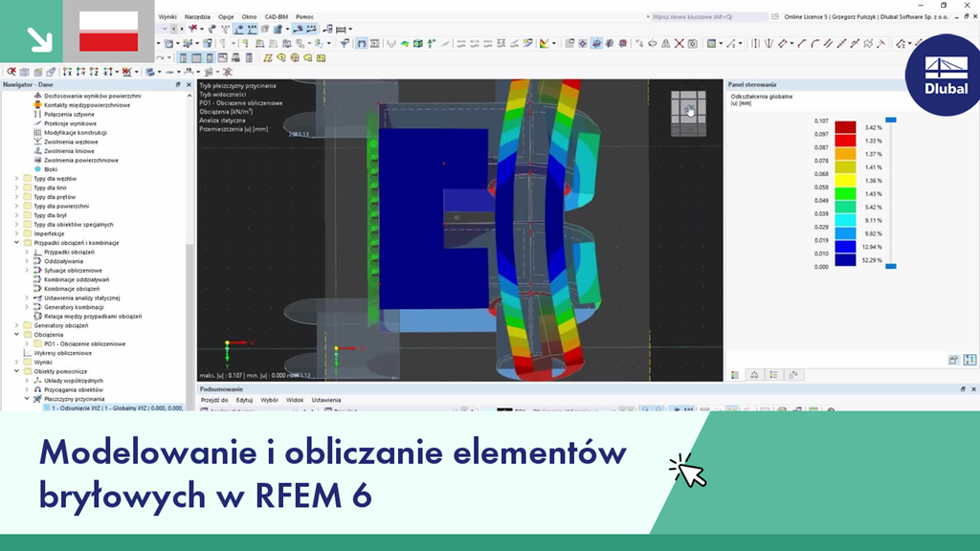The height and width of the screenshot is (551, 980).
Task: Undock the Podsumowanie panel
Action: click(x=963, y=389)
